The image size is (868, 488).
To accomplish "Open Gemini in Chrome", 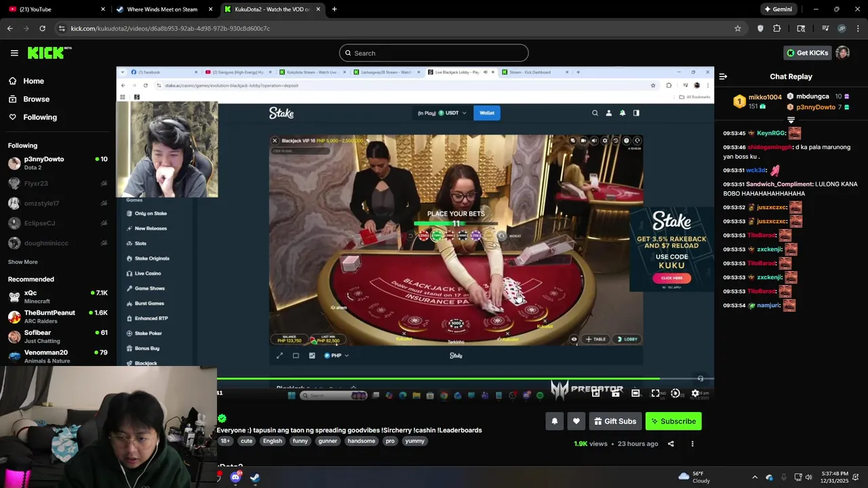I will point(778,9).
